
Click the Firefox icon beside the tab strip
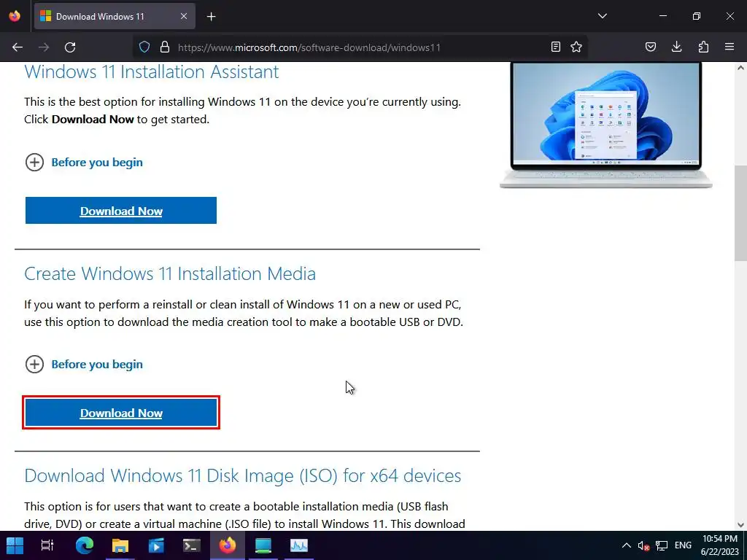(15, 16)
